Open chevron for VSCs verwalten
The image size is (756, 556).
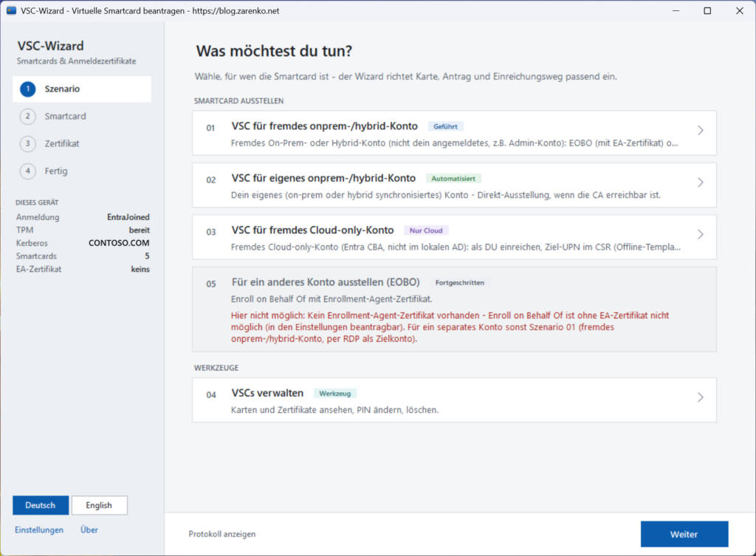coord(701,397)
